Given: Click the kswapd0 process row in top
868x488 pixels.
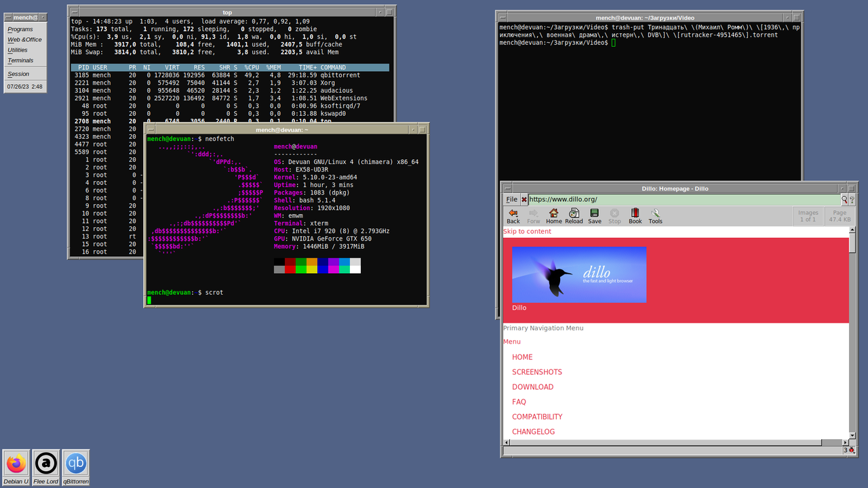Looking at the screenshot, I should 230,114.
